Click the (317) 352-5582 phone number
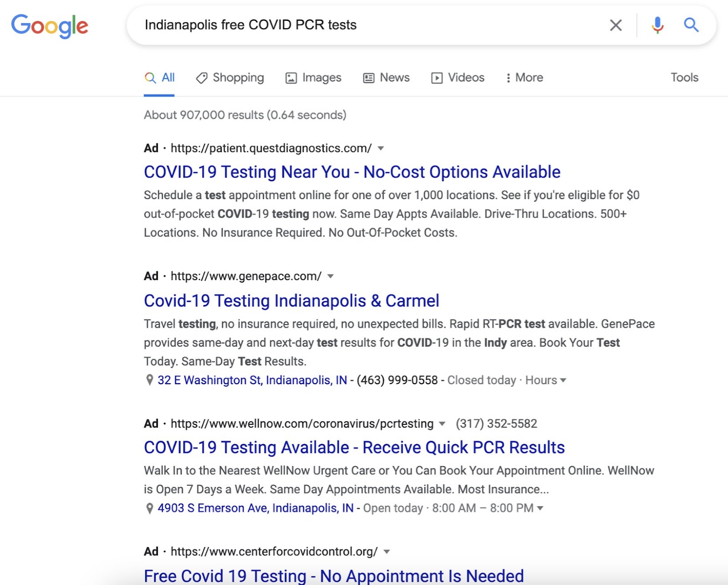The image size is (728, 585). coord(496,424)
